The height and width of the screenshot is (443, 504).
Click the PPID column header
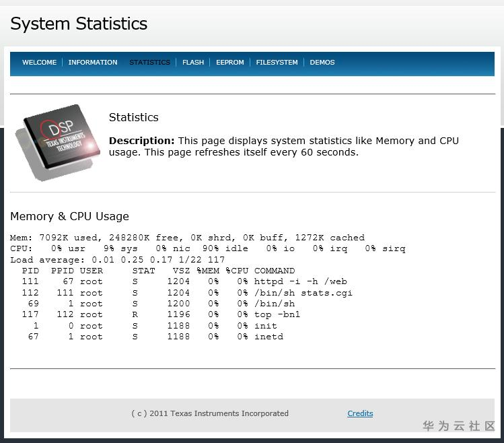63,271
